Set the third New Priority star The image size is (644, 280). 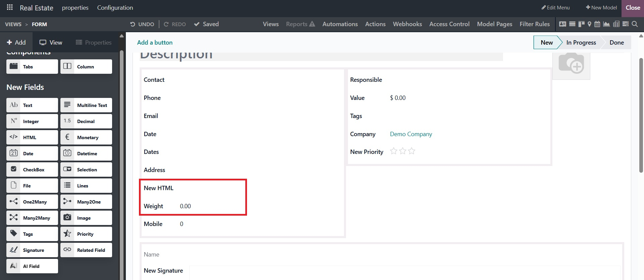point(412,151)
